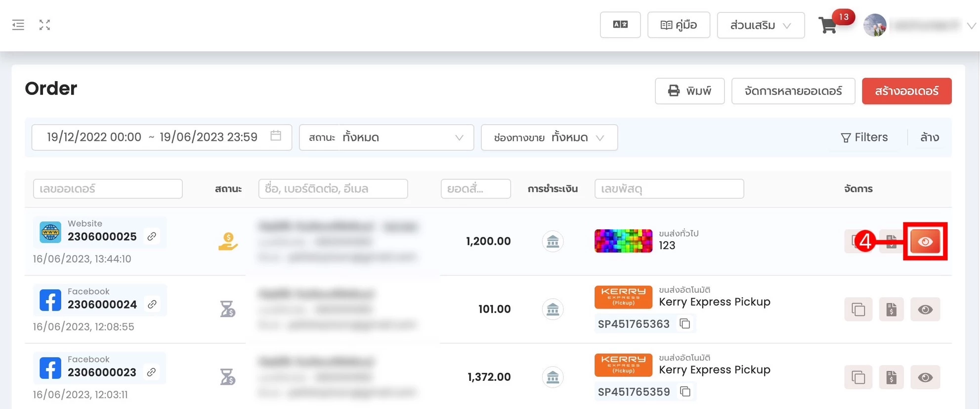Open the ช่องทางขาย sales channel dropdown
980x409 pixels.
point(549,137)
